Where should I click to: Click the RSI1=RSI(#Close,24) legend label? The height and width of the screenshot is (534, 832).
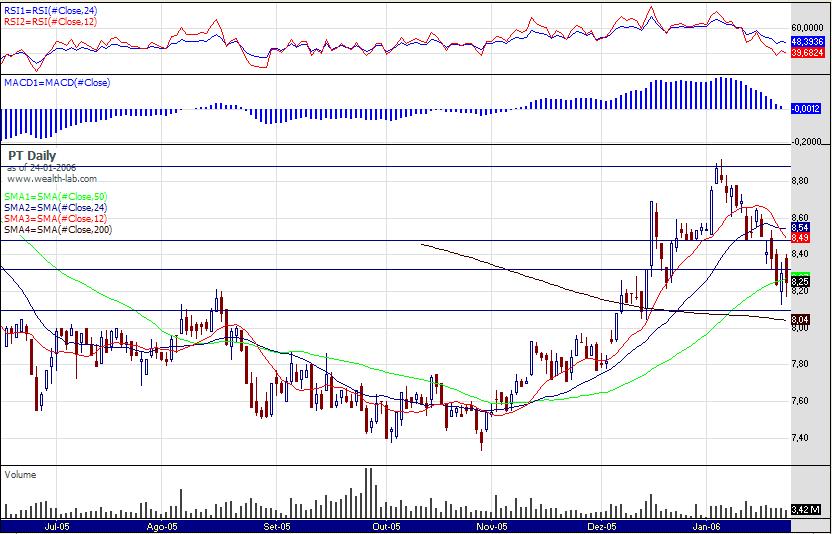pyautogui.click(x=50, y=11)
